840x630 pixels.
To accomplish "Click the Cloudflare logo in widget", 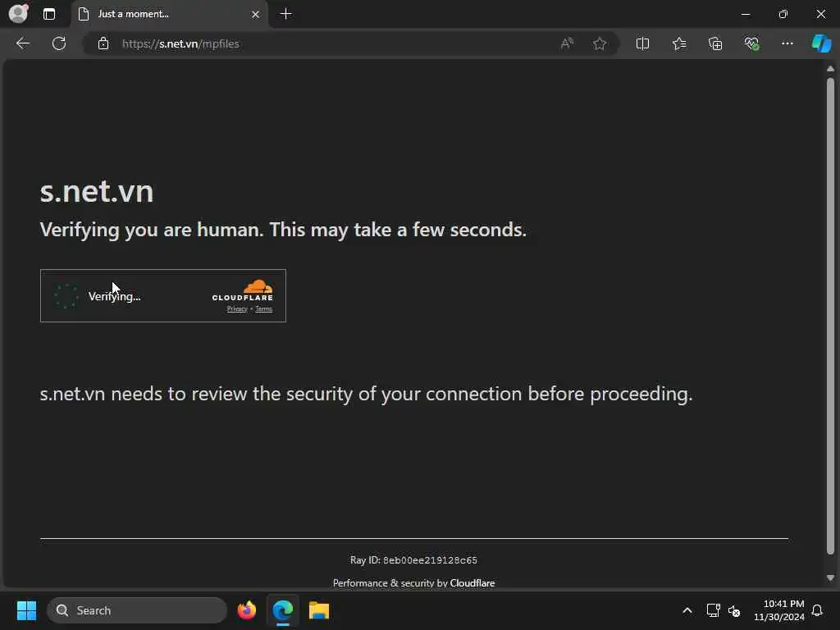I will 243,290.
